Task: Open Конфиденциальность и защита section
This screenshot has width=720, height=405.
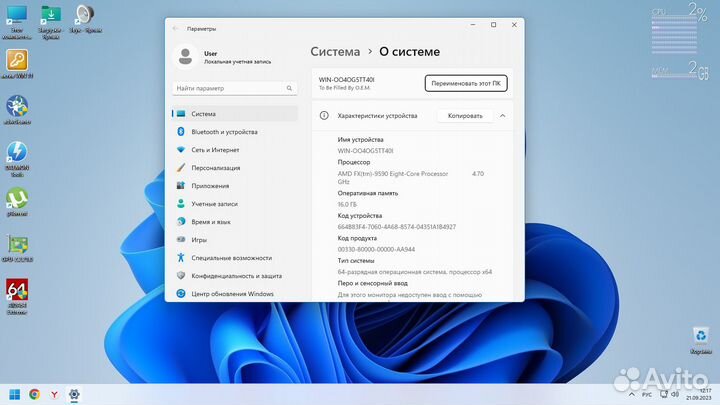Action: (238, 276)
